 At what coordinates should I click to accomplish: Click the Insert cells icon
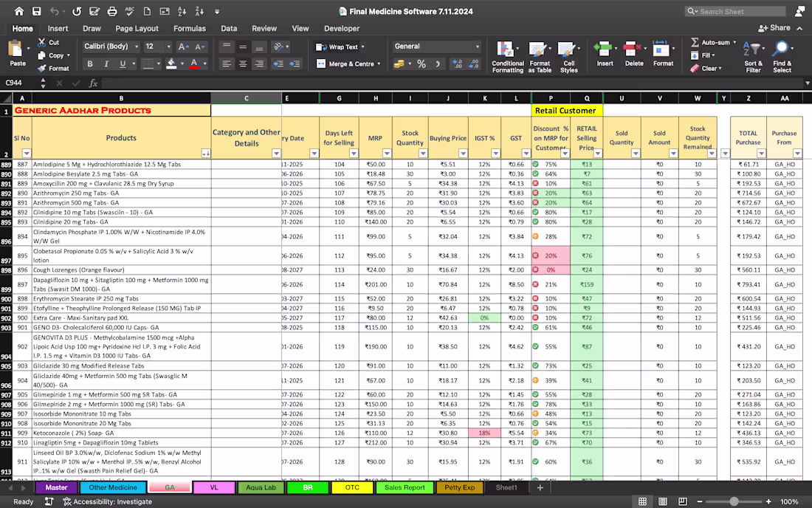pos(603,49)
